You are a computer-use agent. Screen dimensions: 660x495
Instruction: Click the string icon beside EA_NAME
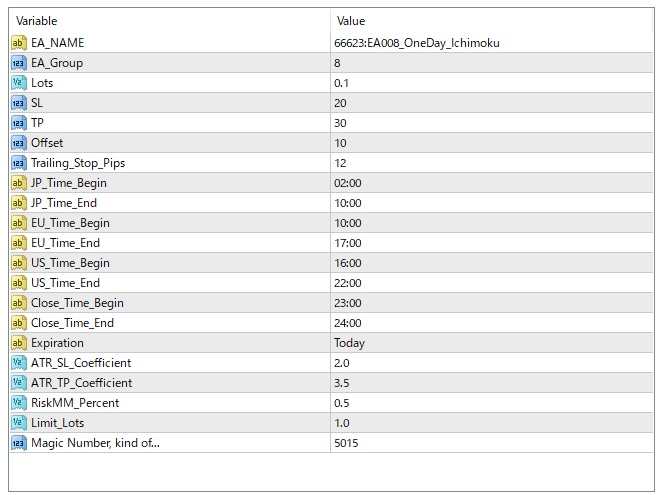pos(19,43)
